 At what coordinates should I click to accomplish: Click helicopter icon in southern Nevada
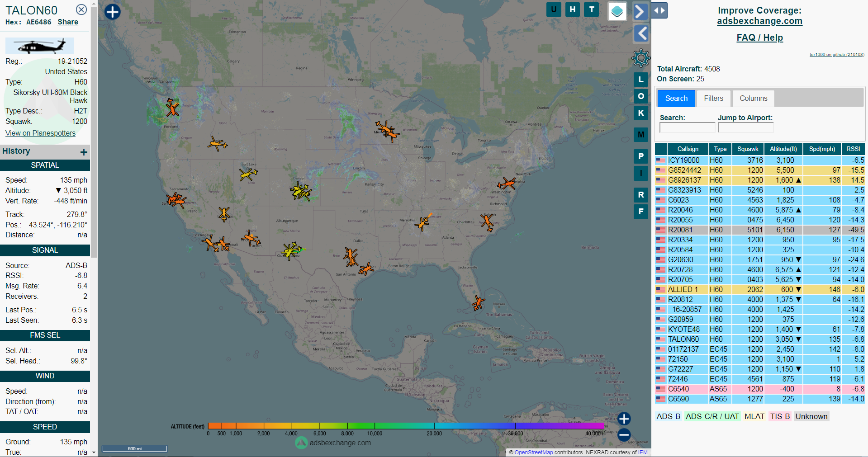224,213
